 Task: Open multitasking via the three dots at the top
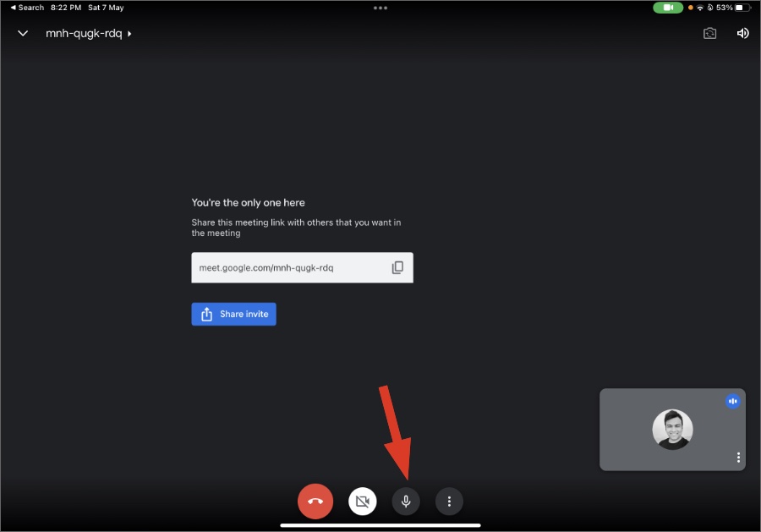coord(380,8)
